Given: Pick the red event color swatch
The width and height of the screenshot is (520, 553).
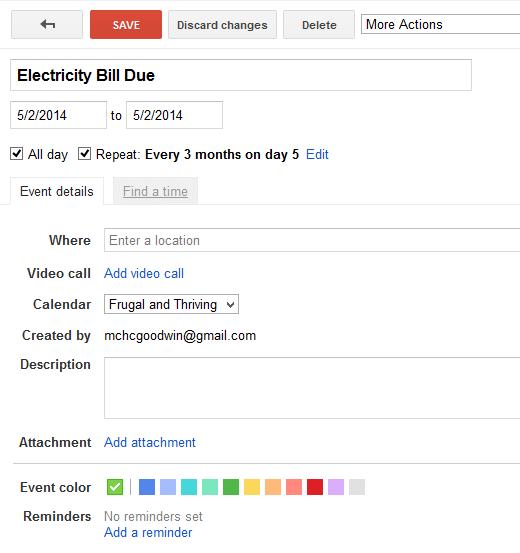Looking at the screenshot, I should [x=315, y=487].
